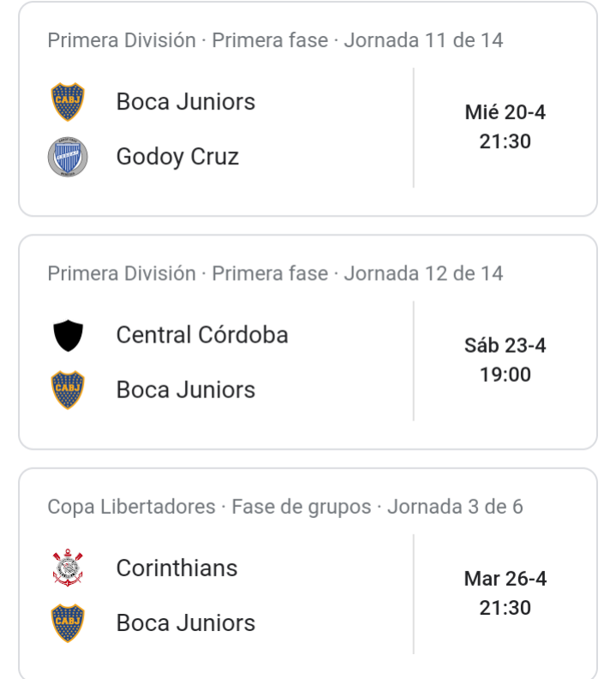Image resolution: width=616 pixels, height=679 pixels.
Task: Open the Corinthians team name
Action: point(176,569)
